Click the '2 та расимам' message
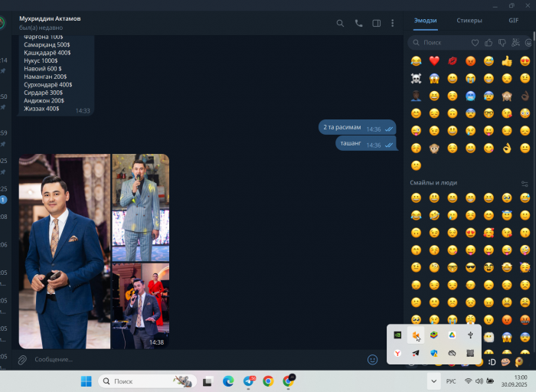Screen dimensions: 536x392 pyautogui.click(x=358, y=128)
